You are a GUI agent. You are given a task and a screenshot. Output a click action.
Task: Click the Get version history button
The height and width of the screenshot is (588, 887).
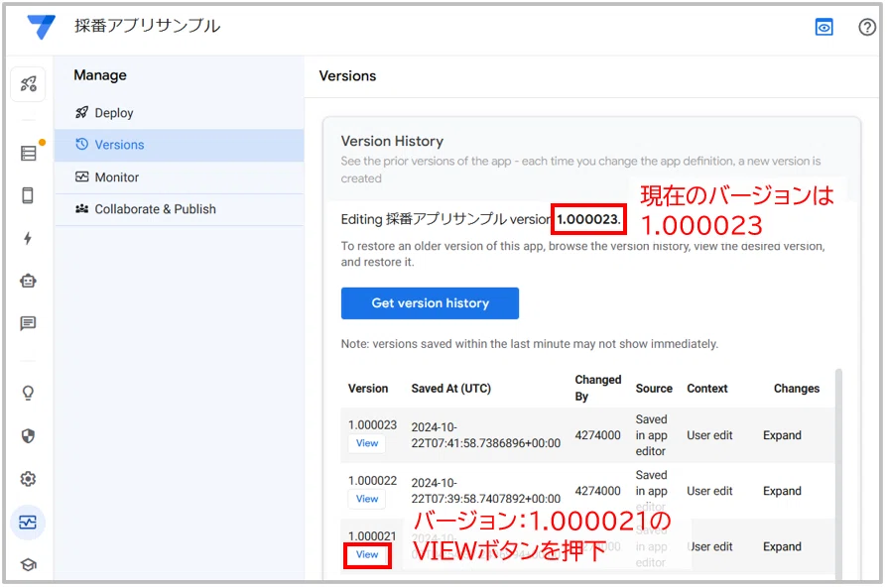pos(430,303)
